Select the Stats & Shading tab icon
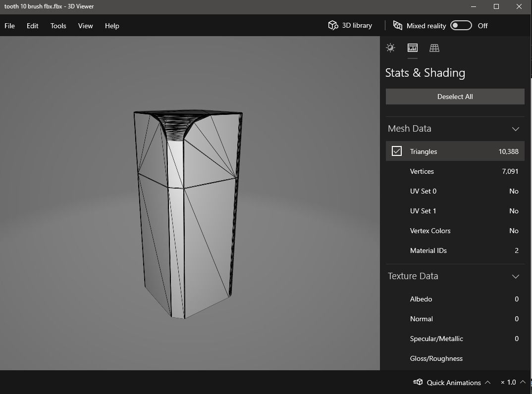 pos(412,48)
